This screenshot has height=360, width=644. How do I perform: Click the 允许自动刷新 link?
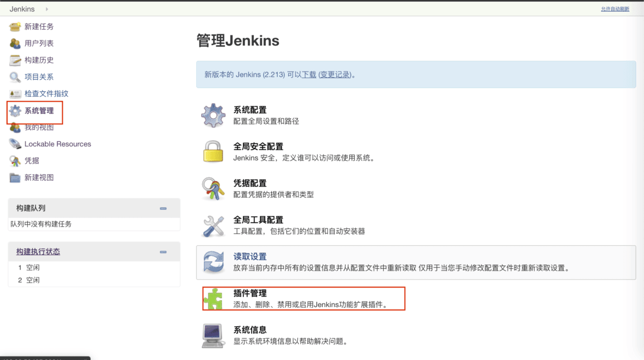pyautogui.click(x=615, y=9)
